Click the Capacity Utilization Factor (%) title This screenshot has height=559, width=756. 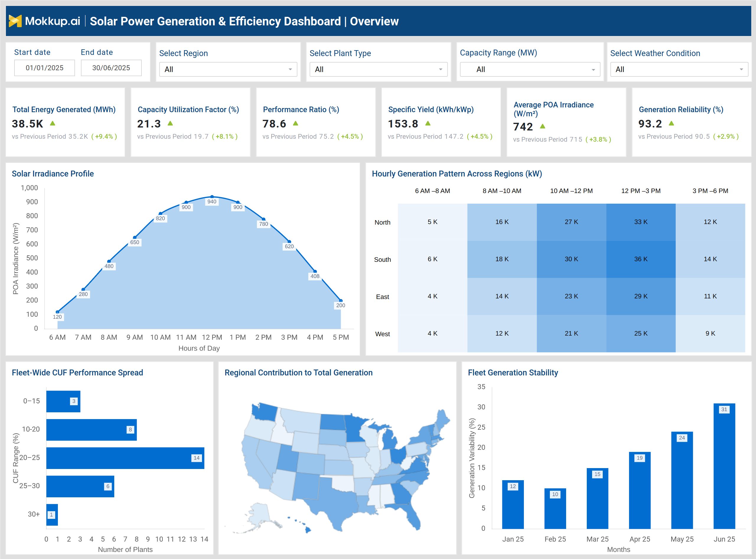(188, 109)
